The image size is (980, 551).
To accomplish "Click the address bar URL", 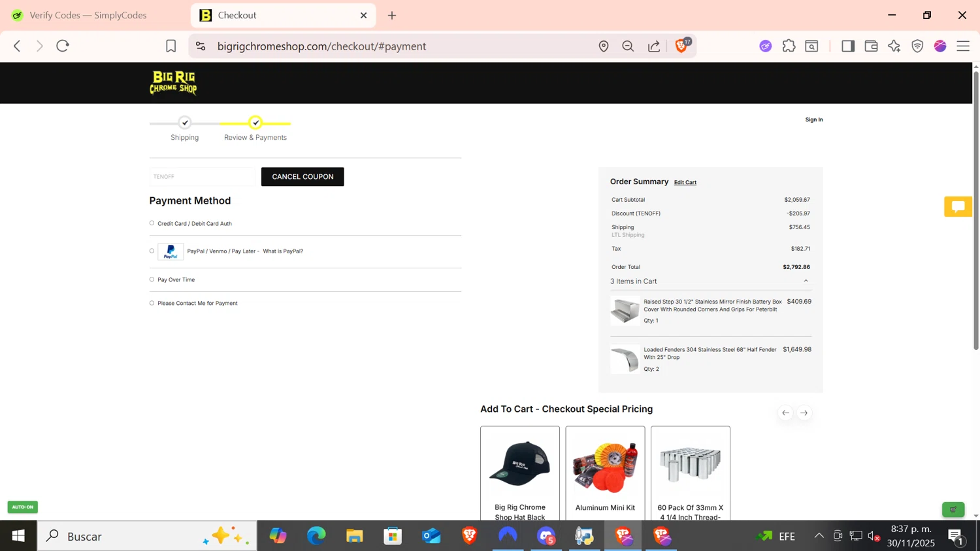I will coord(321,46).
